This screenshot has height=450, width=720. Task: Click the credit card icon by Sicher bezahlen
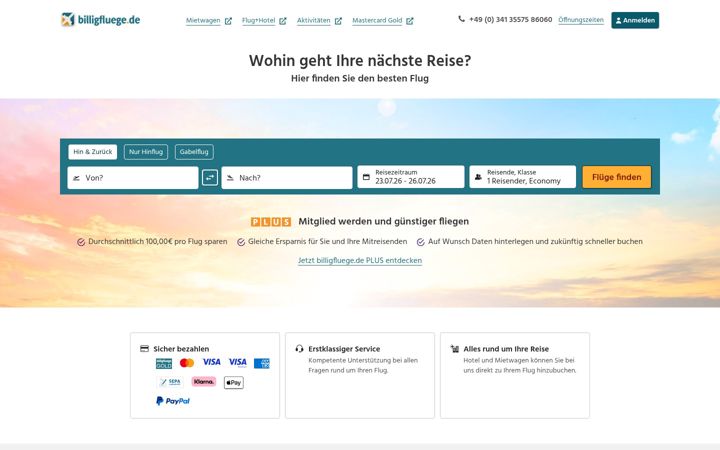pyautogui.click(x=144, y=349)
